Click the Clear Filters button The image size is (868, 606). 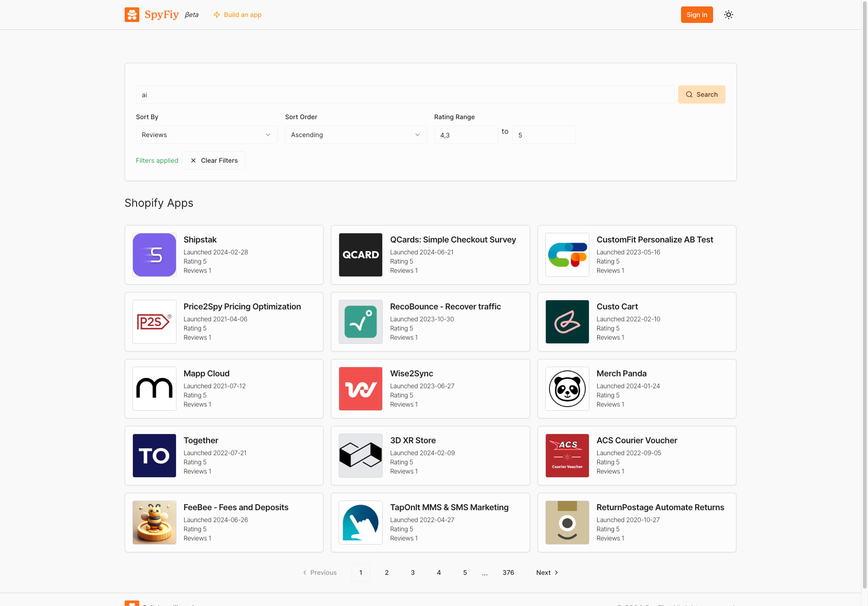point(214,160)
